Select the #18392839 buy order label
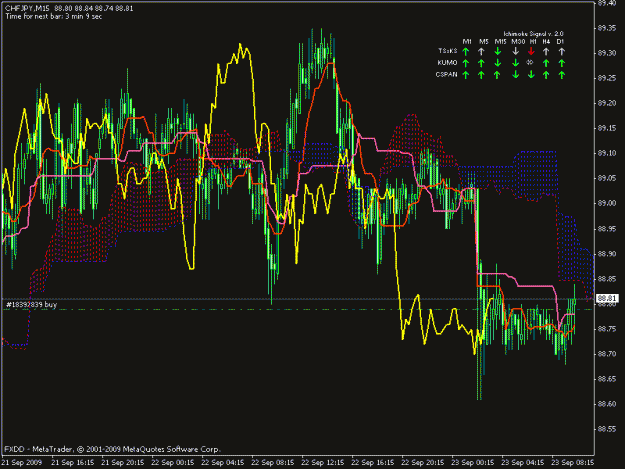Viewport: 625px width, 469px height. 32,304
